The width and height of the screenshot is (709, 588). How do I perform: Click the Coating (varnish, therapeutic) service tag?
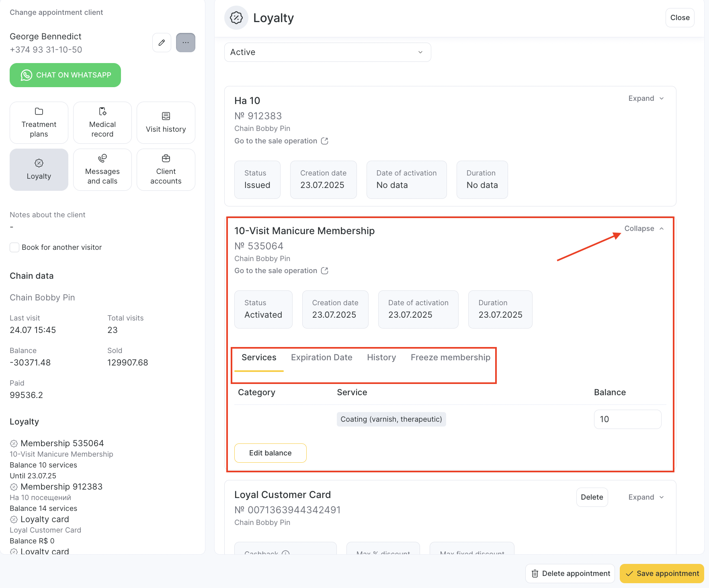coord(391,419)
